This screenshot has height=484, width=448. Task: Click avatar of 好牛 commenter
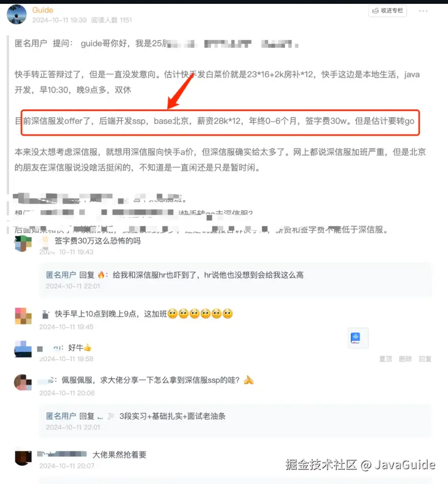(23, 349)
